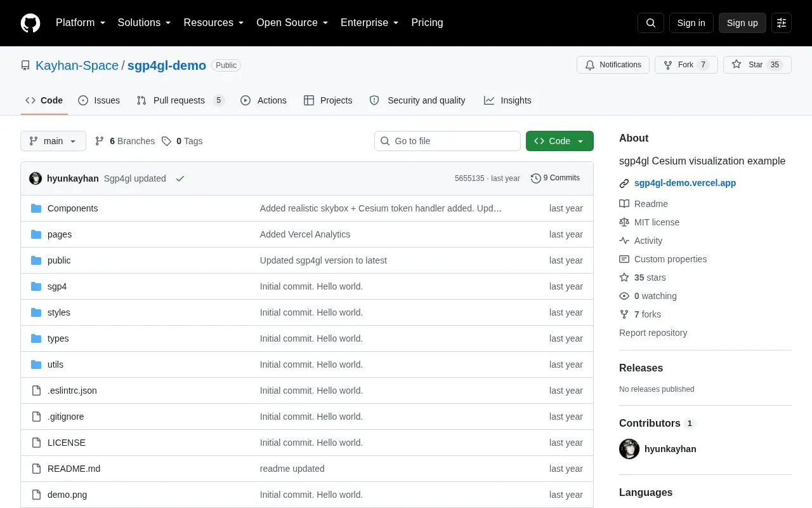Click the Sign in button

[x=691, y=23]
